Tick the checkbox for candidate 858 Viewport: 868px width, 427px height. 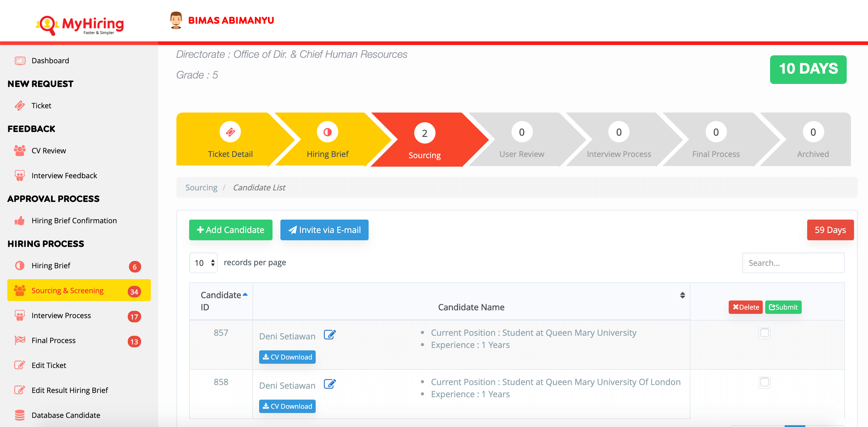[764, 382]
